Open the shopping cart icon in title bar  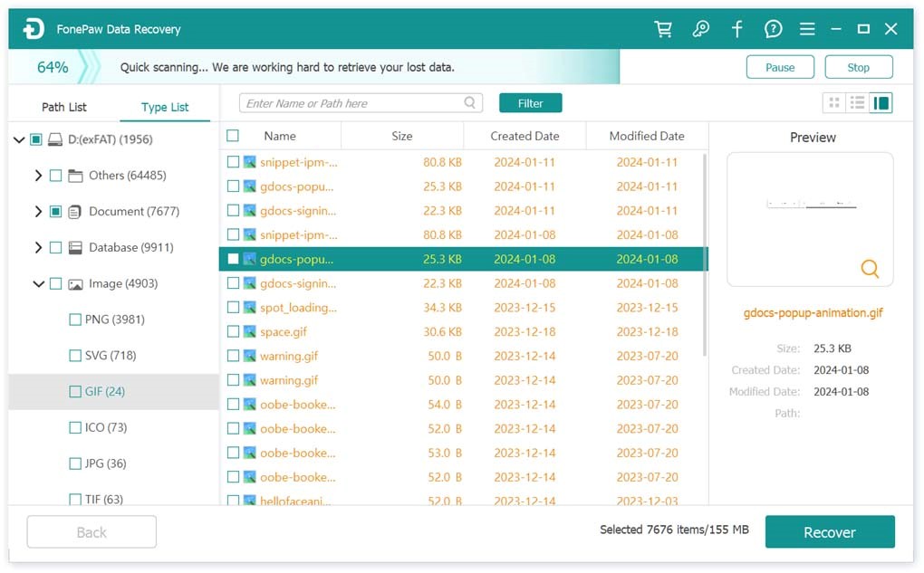pos(664,29)
